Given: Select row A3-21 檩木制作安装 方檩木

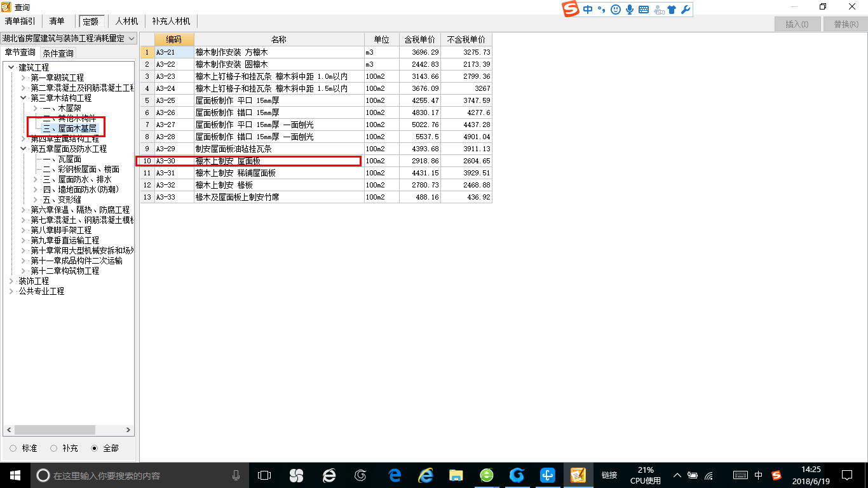Looking at the screenshot, I should pos(316,52).
